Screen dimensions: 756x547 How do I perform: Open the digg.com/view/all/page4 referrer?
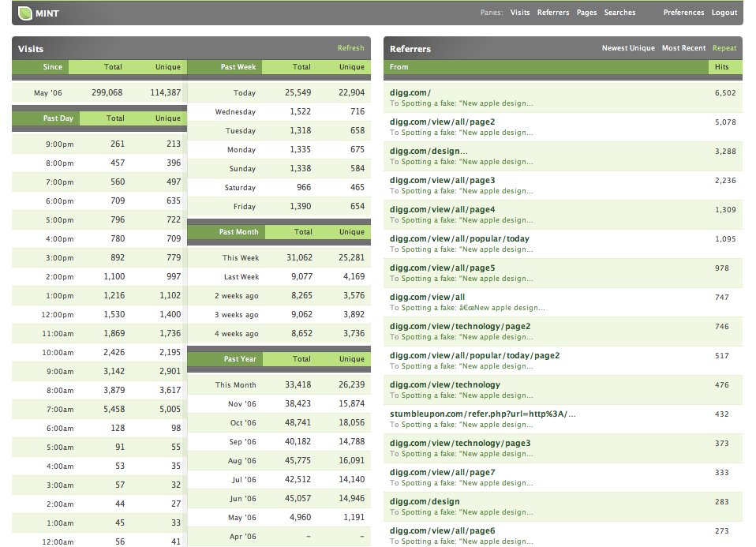pos(442,210)
